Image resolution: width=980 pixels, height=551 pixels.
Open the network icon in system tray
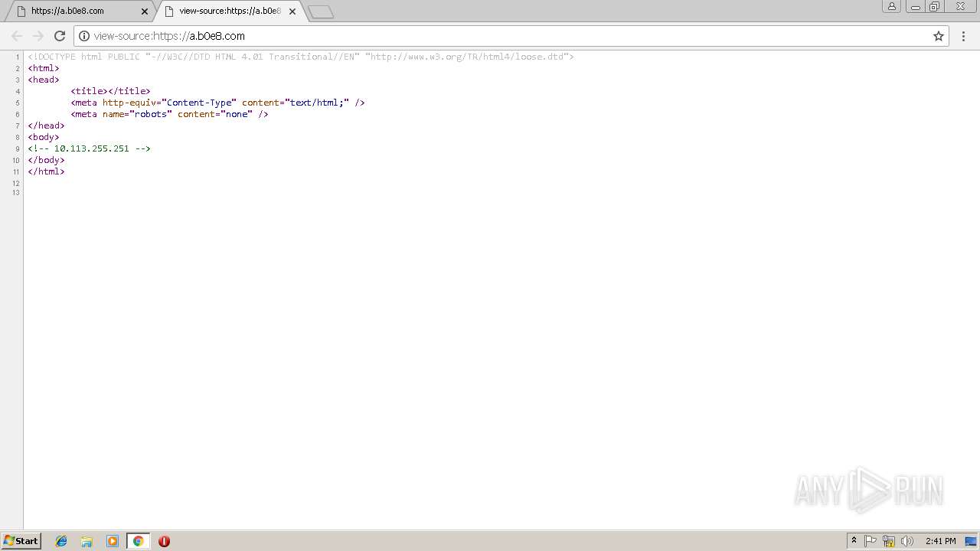pos(889,541)
